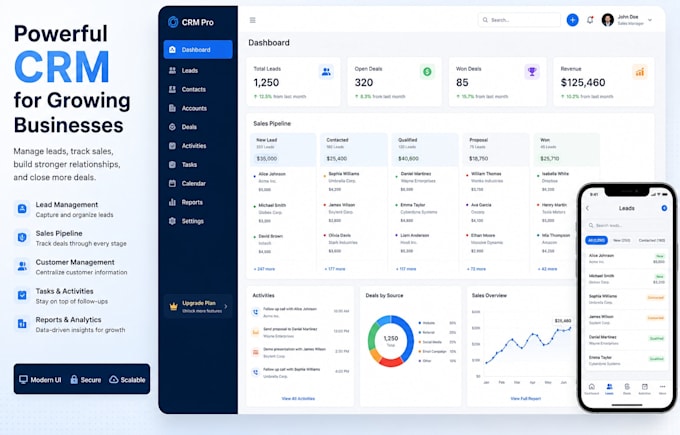This screenshot has width=680, height=435.
Task: Click '+ 117 more' under Qualified
Action: (406, 269)
